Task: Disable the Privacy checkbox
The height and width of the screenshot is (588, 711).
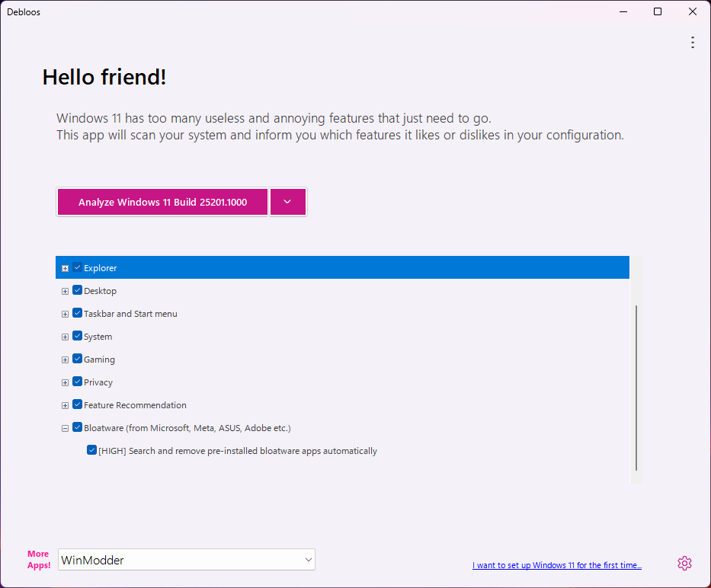Action: click(77, 382)
